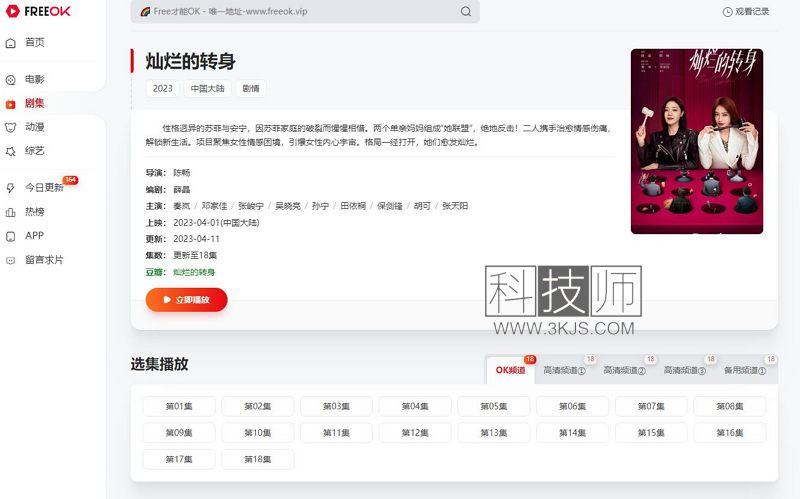Open writer 薛晶 link

(x=182, y=189)
